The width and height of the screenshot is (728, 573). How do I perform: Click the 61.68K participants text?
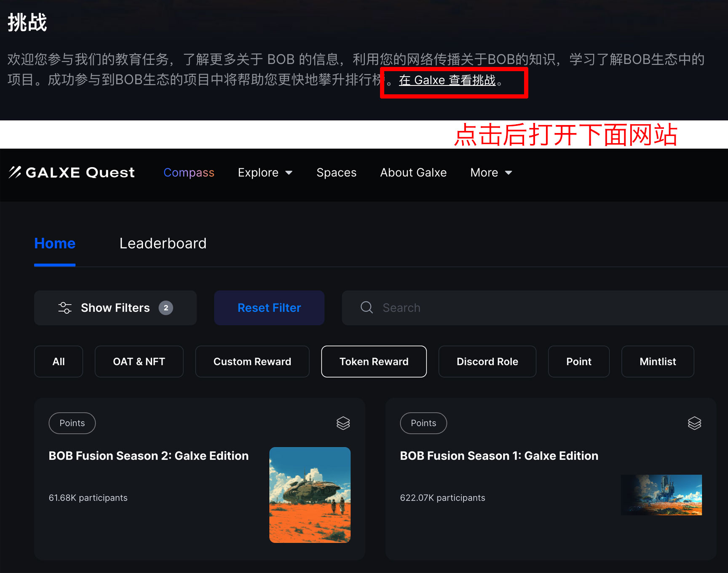coord(88,498)
